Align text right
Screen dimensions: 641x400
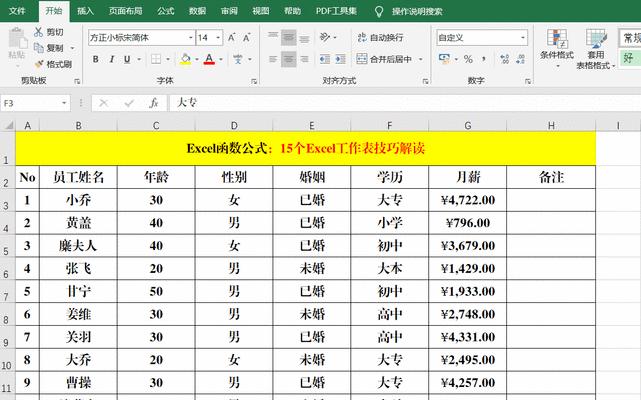pos(304,59)
